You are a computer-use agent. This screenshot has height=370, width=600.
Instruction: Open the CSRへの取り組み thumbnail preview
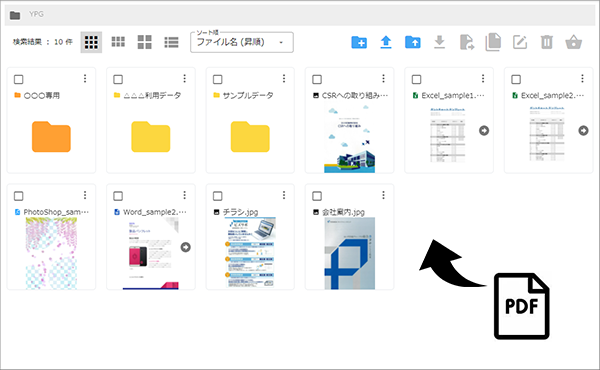click(349, 139)
